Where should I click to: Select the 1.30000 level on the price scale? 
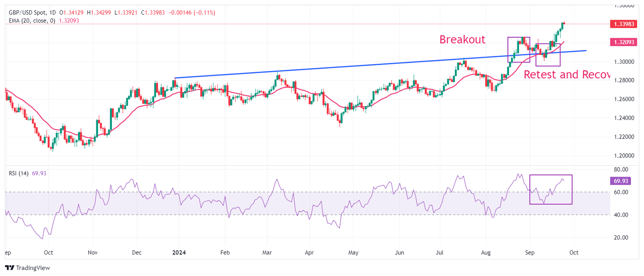click(624, 62)
